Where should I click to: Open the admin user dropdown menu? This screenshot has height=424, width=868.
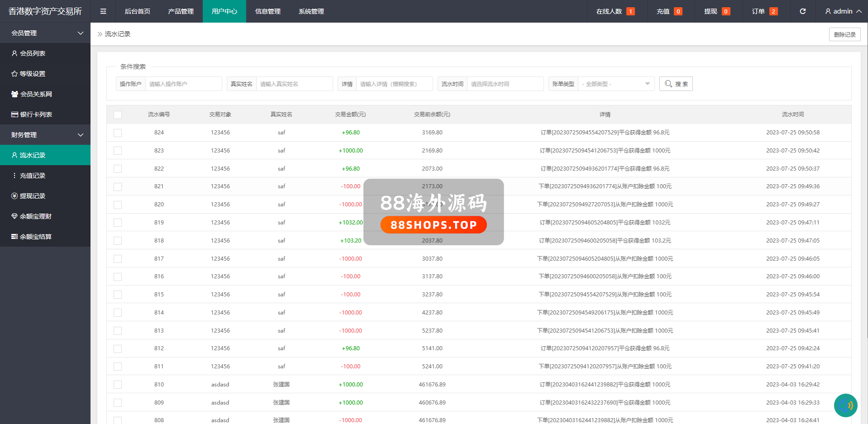click(843, 11)
